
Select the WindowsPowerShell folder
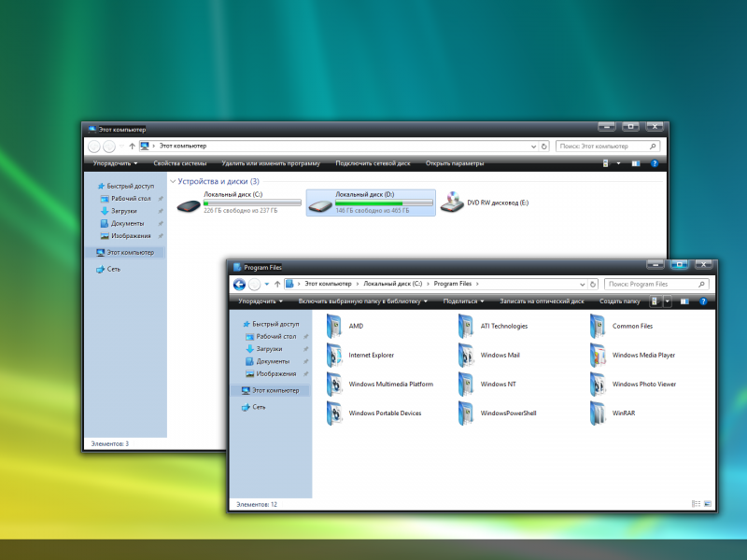(x=498, y=413)
